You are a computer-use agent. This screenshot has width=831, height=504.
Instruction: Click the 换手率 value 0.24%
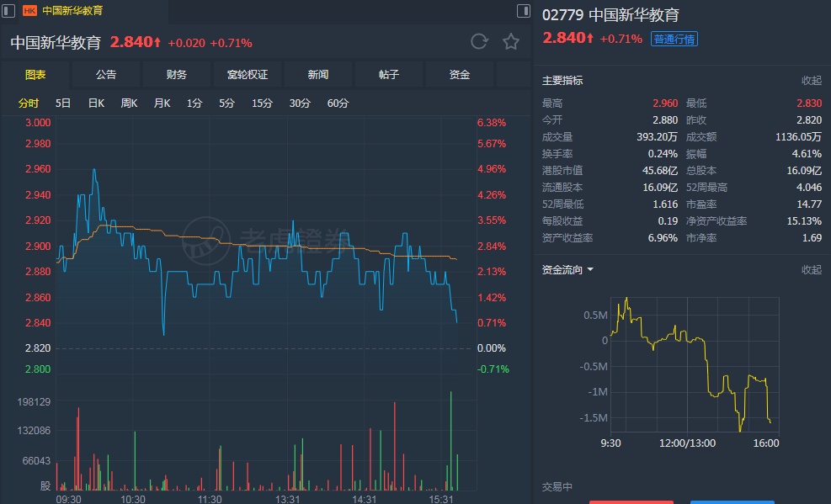coord(663,154)
